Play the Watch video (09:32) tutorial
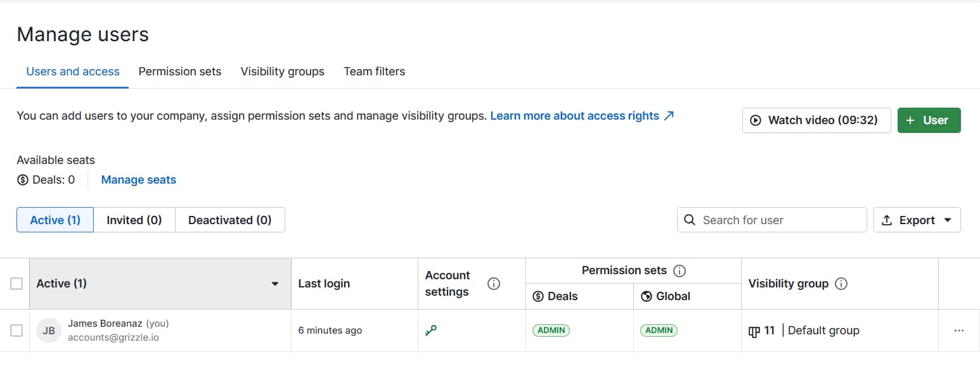The width and height of the screenshot is (980, 378). pos(816,120)
